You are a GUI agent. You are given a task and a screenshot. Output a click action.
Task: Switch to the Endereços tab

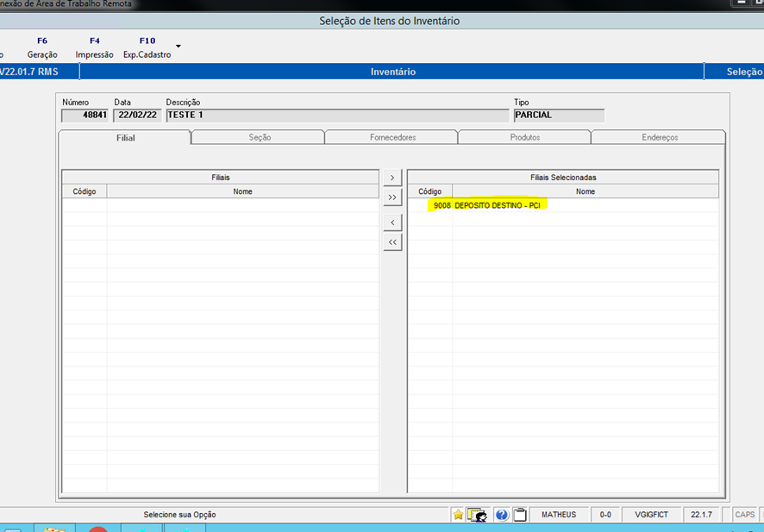pyautogui.click(x=660, y=137)
